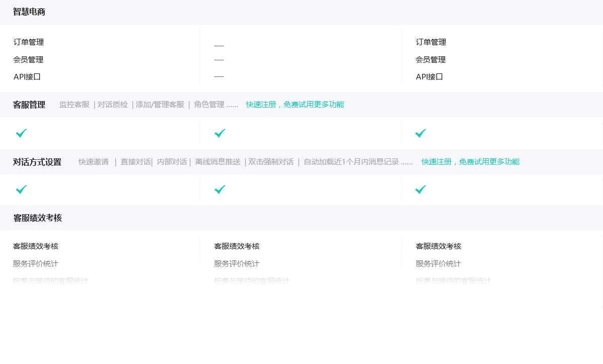The height and width of the screenshot is (364, 603).
Task: Click right column checkmark under 对话方式设置
Action: pyautogui.click(x=421, y=190)
